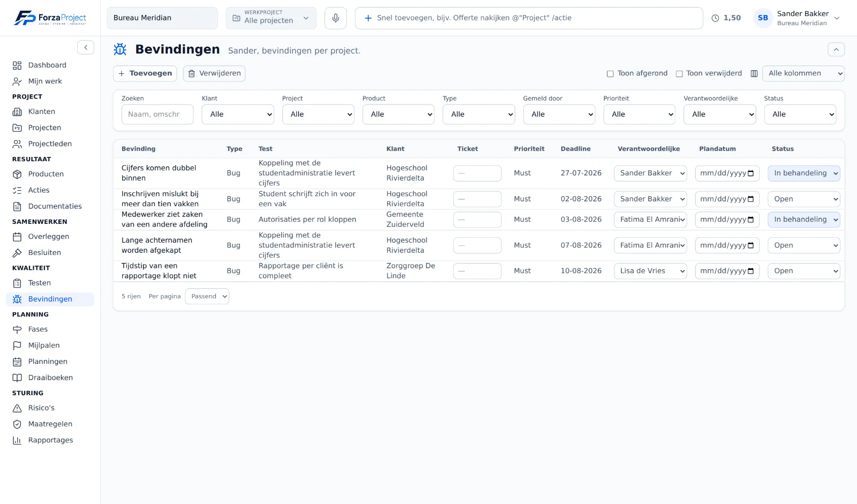Set Plandatum for Inschrijven mislukt row
Viewport: 857px width, 504px height.
[727, 199]
